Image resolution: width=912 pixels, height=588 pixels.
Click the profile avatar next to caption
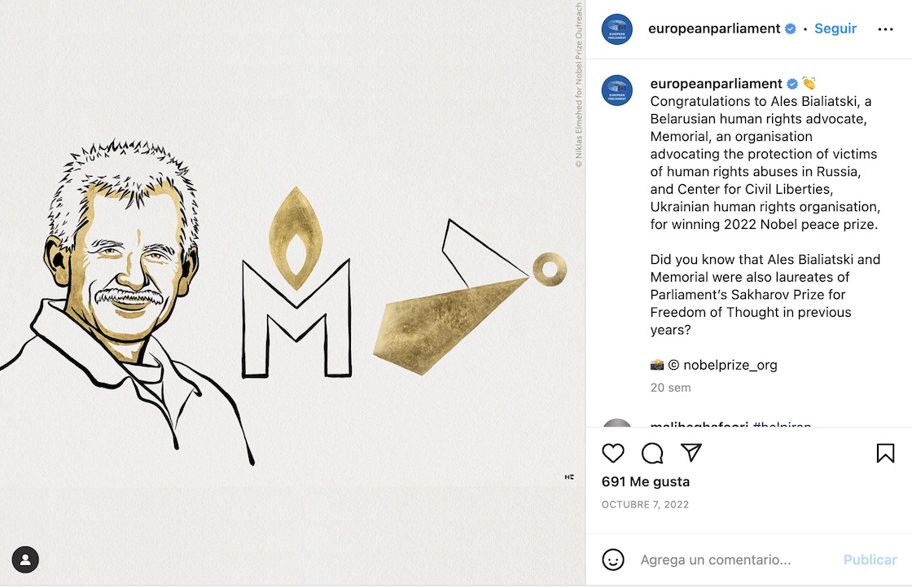[616, 90]
